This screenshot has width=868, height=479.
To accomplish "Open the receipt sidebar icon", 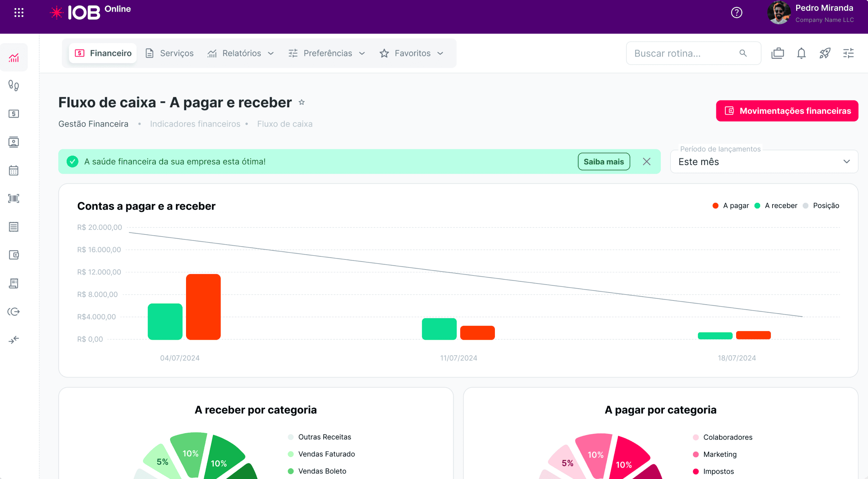I will click(14, 283).
